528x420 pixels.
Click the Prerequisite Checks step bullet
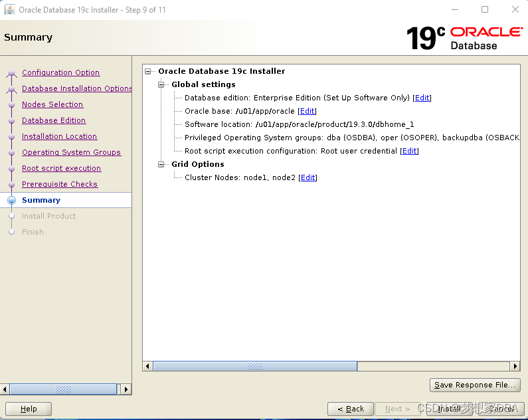[11, 185]
